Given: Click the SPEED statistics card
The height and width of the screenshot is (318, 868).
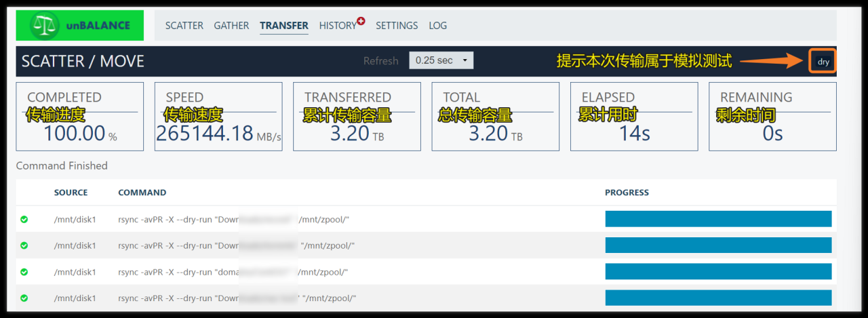Looking at the screenshot, I should coord(218,117).
